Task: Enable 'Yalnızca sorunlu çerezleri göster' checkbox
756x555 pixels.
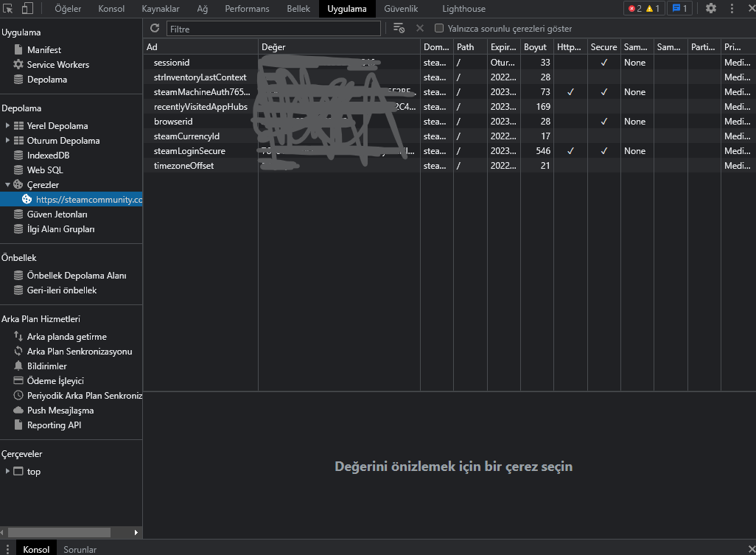Action: coord(439,28)
